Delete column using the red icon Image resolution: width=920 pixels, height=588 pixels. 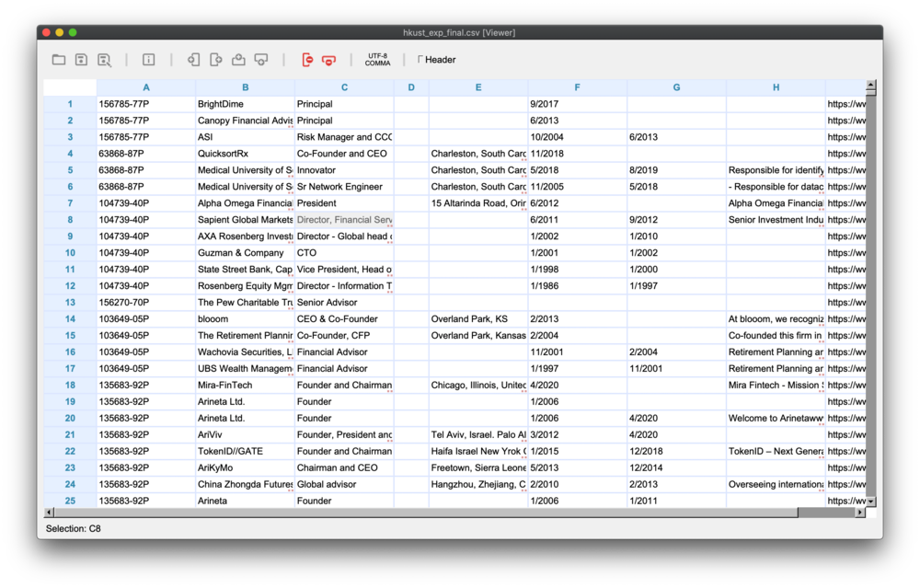[x=307, y=59]
